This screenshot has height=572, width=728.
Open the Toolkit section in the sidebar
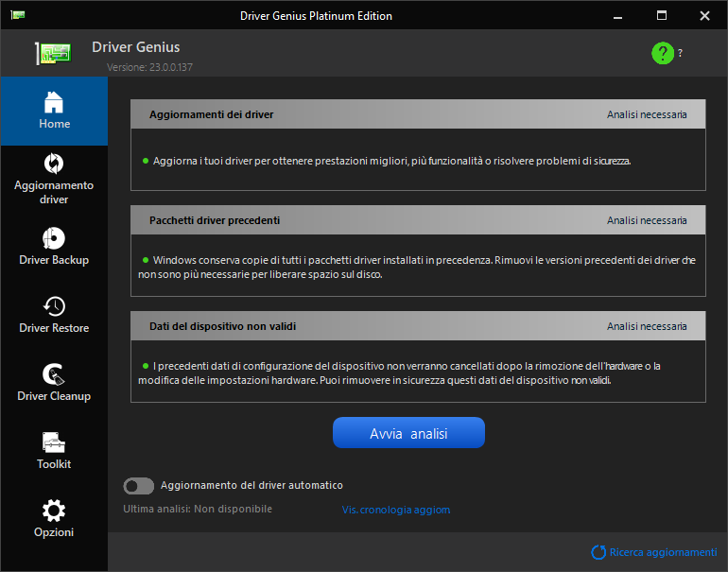pos(54,451)
